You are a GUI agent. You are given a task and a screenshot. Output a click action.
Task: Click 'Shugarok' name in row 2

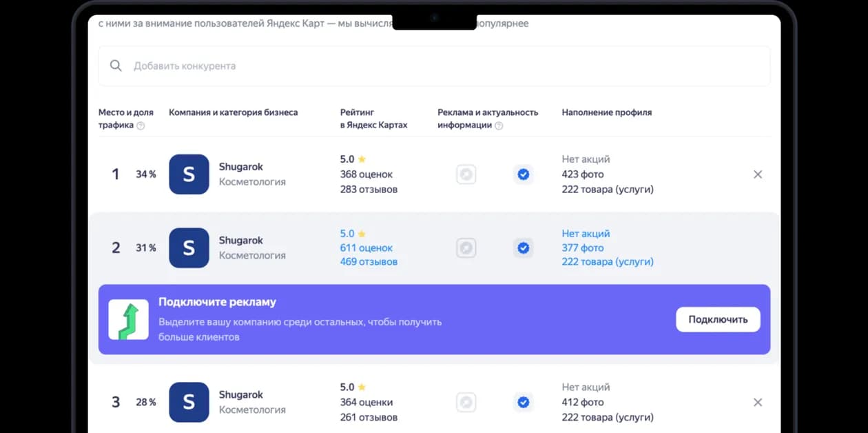[x=241, y=241]
